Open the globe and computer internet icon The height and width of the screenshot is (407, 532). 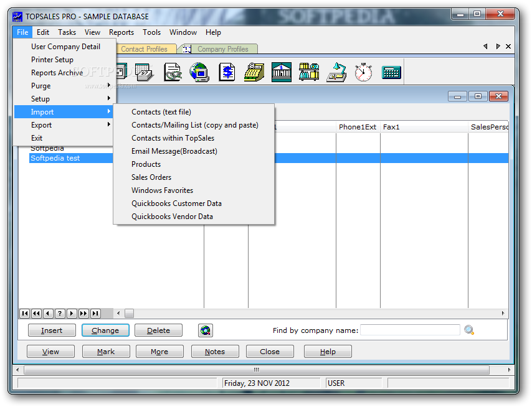tap(199, 72)
